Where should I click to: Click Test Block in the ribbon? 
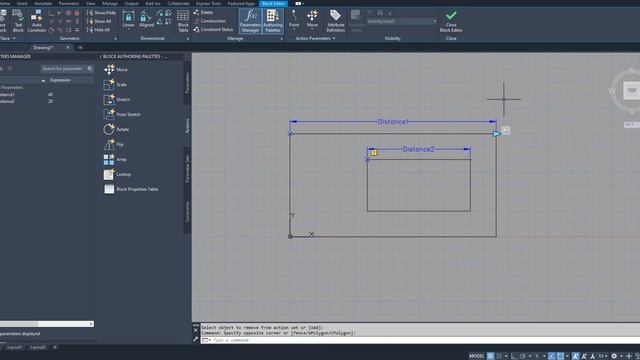[x=18, y=21]
